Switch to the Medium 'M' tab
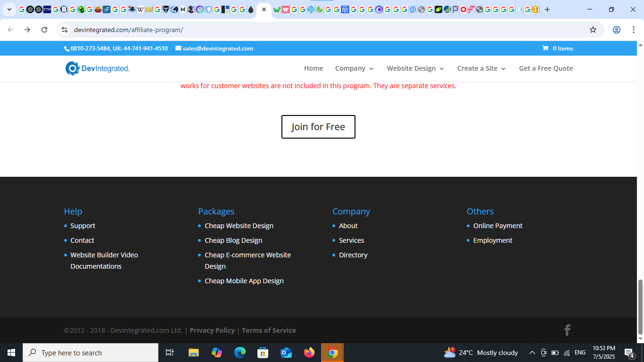Viewport: 644px width, 362px height. (183, 9)
